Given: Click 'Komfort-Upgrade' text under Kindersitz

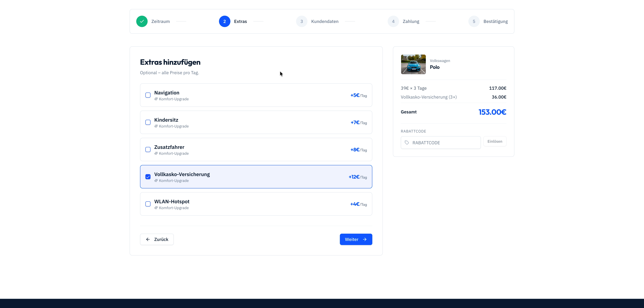Looking at the screenshot, I should (174, 126).
